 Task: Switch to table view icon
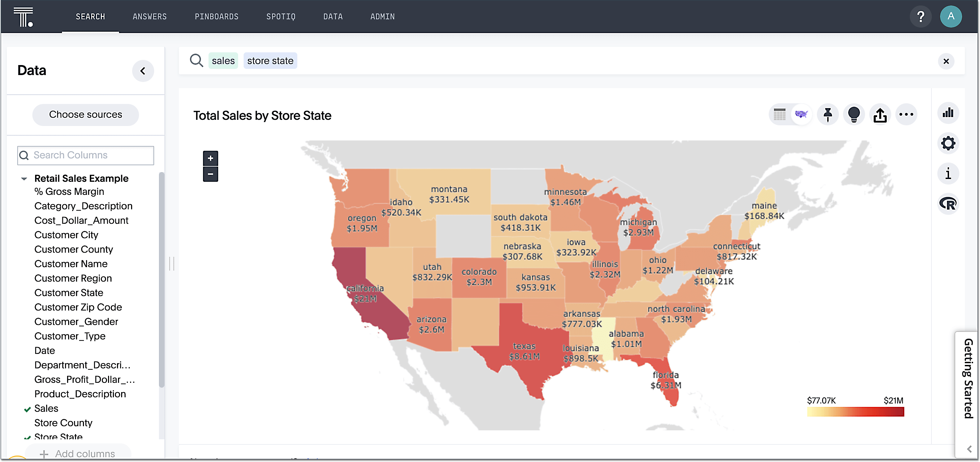[x=780, y=114]
